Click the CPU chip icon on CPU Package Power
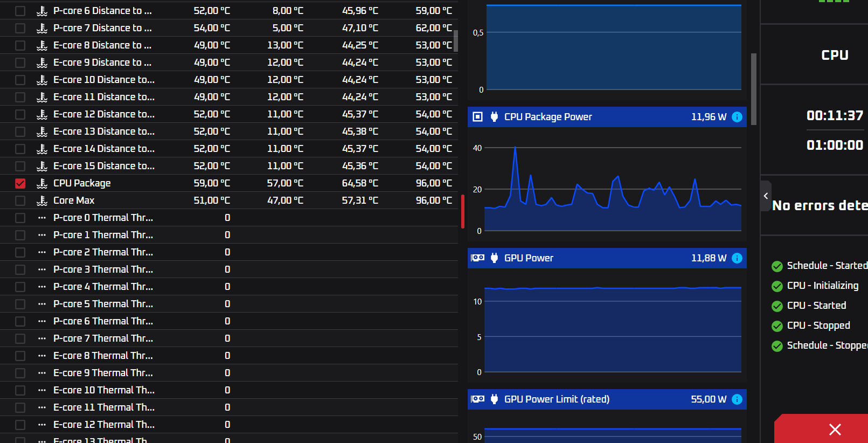Viewport: 868px width, 443px height. (477, 117)
